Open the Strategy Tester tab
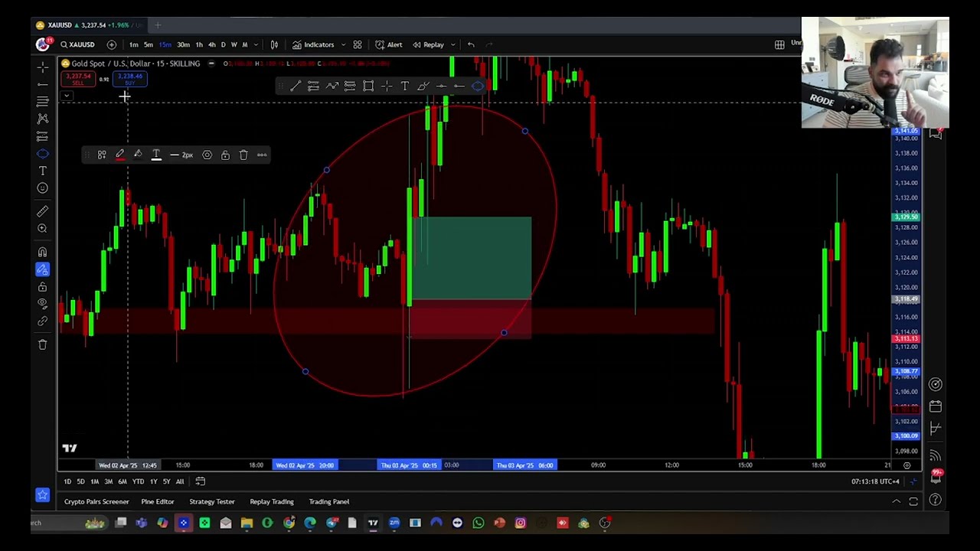Viewport: 980px width, 551px height. click(x=212, y=501)
